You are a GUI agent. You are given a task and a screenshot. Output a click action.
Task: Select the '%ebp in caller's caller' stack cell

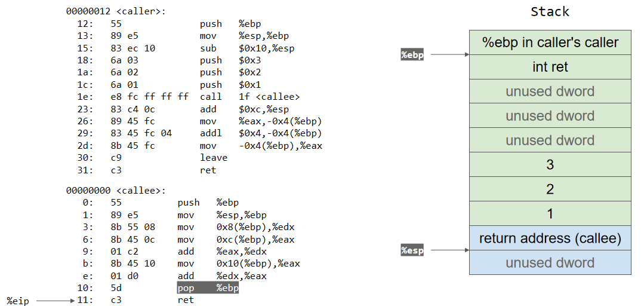coord(550,42)
